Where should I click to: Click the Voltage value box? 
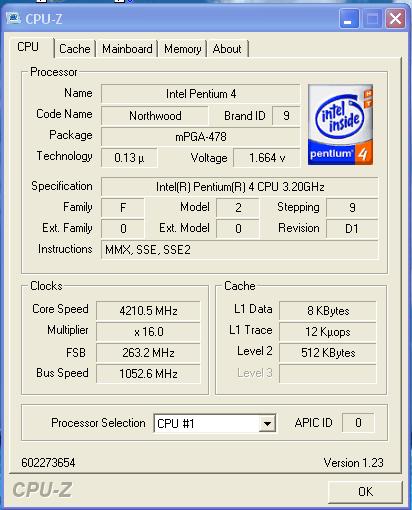[267, 158]
